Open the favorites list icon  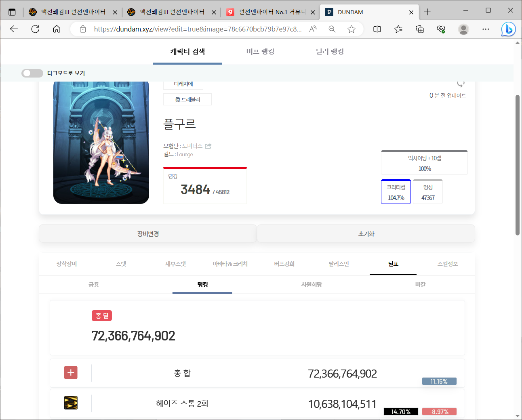(398, 29)
